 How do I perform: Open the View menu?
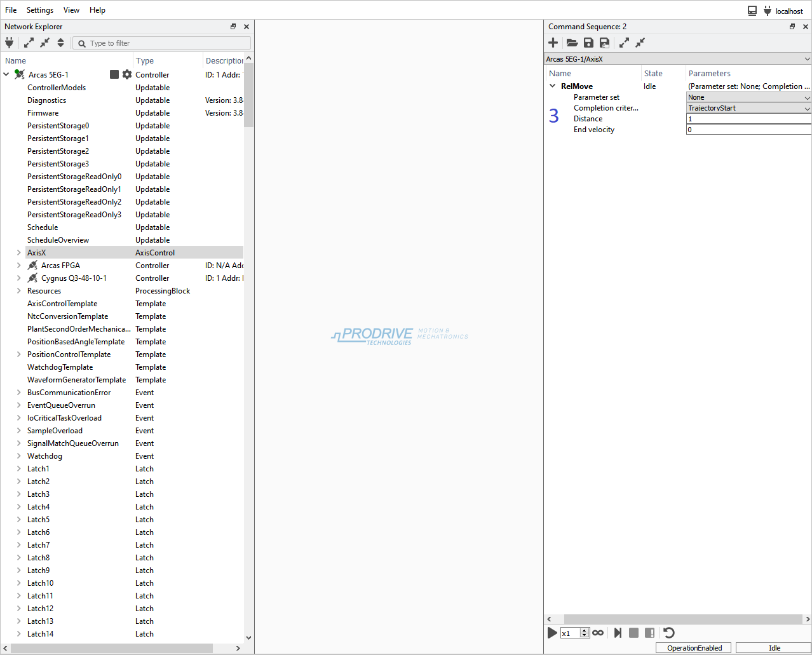tap(71, 10)
